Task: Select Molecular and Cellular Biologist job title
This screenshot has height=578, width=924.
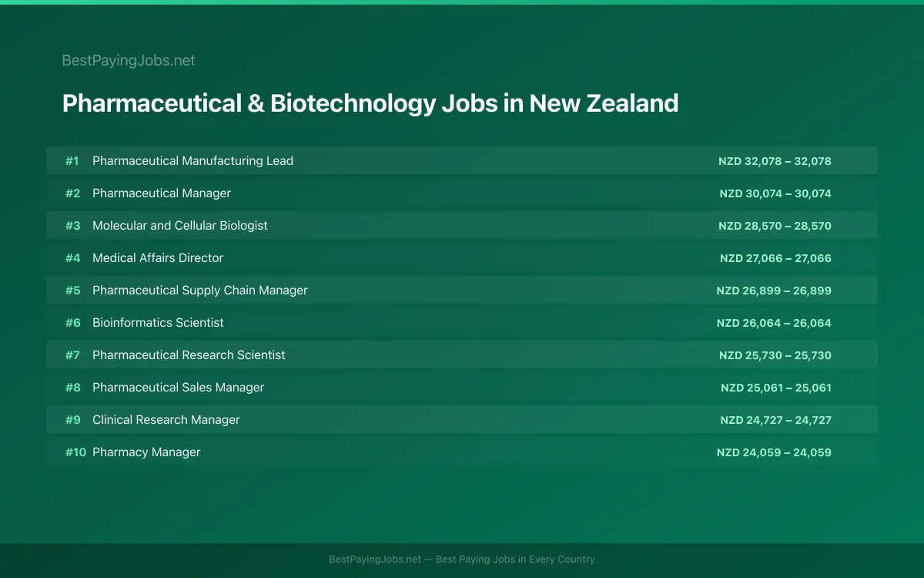Action: (180, 226)
